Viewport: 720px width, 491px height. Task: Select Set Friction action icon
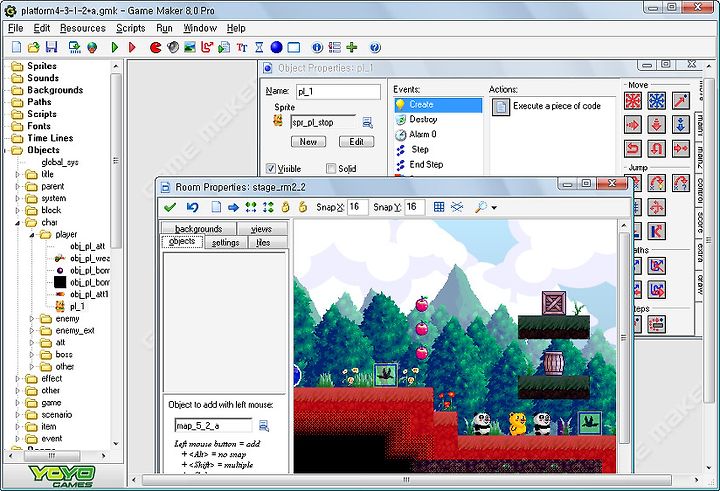[x=681, y=148]
